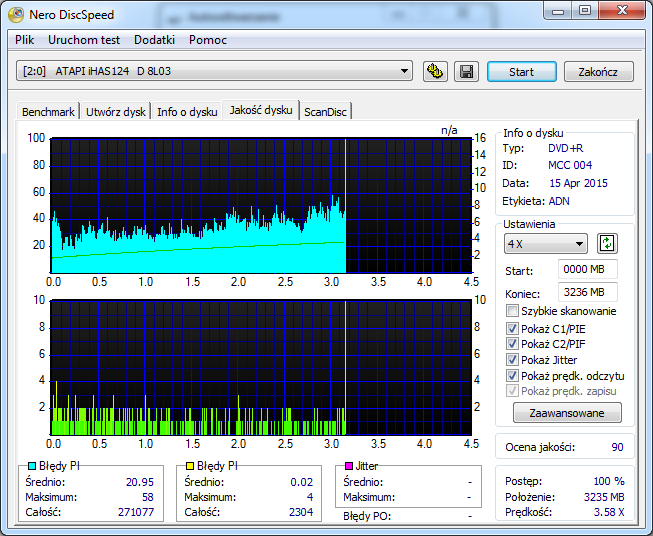Viewport: 653px width, 536px height.
Task: Switch to the ScanDisc tab
Action: coord(325,112)
